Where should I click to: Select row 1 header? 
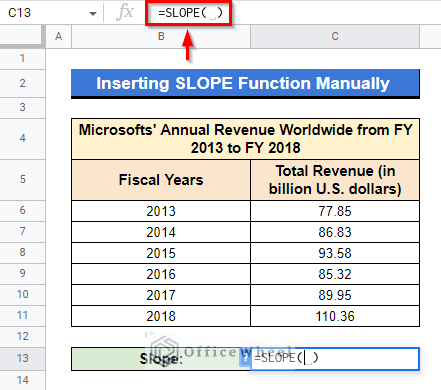pos(22,59)
